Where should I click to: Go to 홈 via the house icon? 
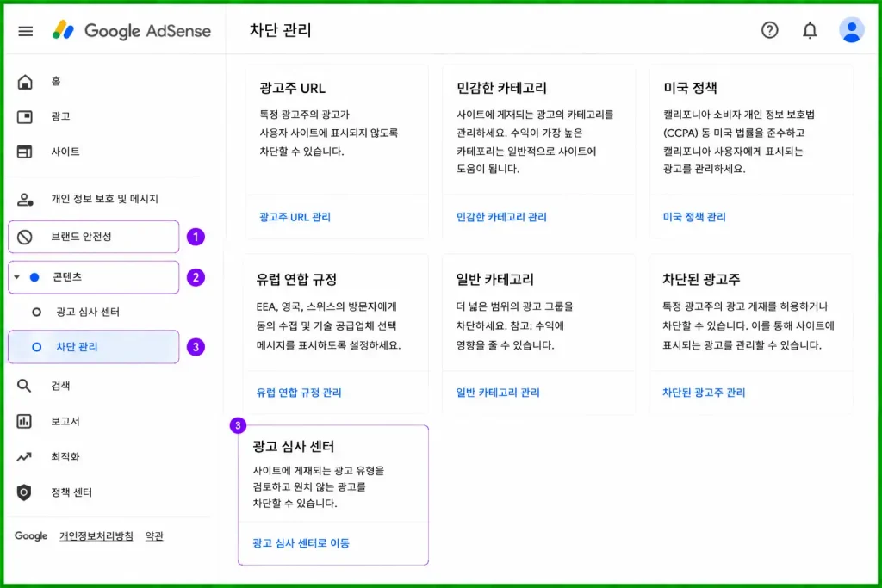tap(25, 82)
